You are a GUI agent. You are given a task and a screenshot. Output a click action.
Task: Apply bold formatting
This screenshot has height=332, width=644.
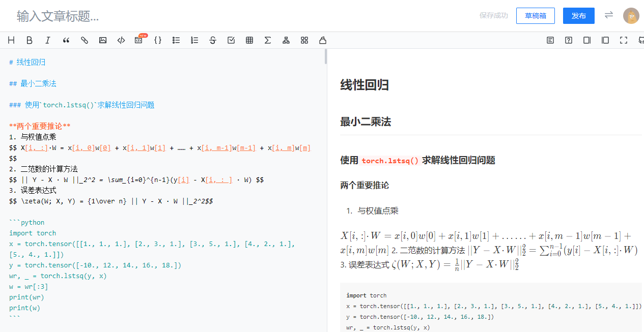[x=30, y=40]
